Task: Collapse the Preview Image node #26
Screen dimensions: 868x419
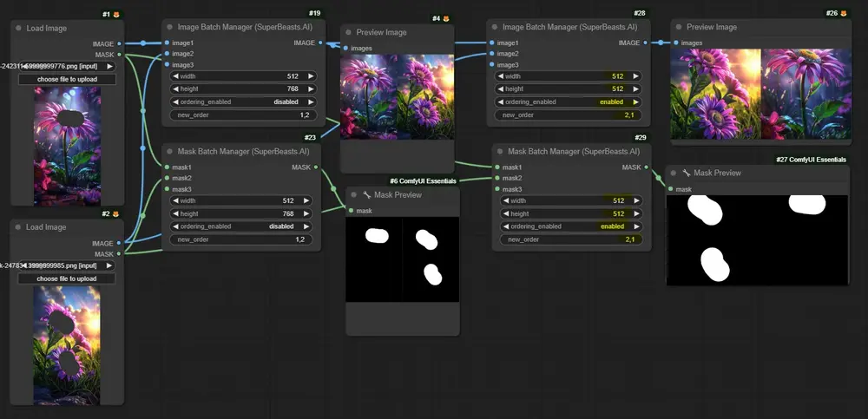Action: [678, 27]
